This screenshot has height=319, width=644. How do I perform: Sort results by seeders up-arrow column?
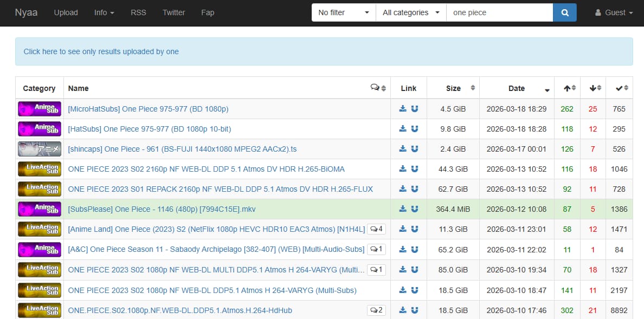(567, 88)
